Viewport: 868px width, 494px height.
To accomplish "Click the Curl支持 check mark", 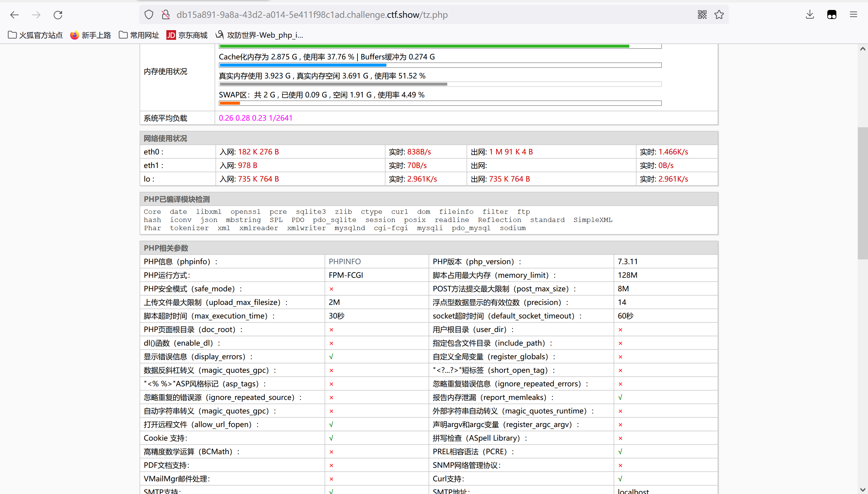I will pos(620,479).
